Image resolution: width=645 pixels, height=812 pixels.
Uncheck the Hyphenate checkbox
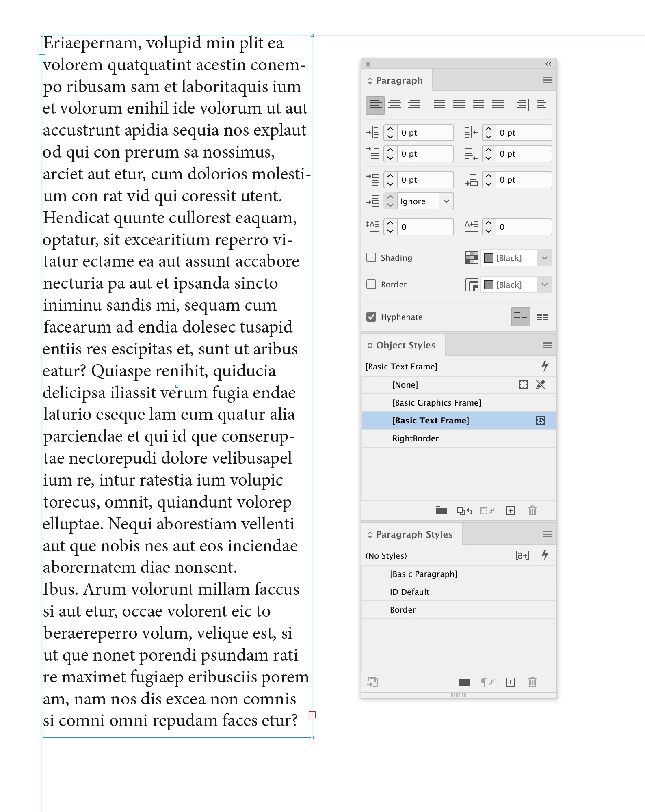pyautogui.click(x=371, y=317)
